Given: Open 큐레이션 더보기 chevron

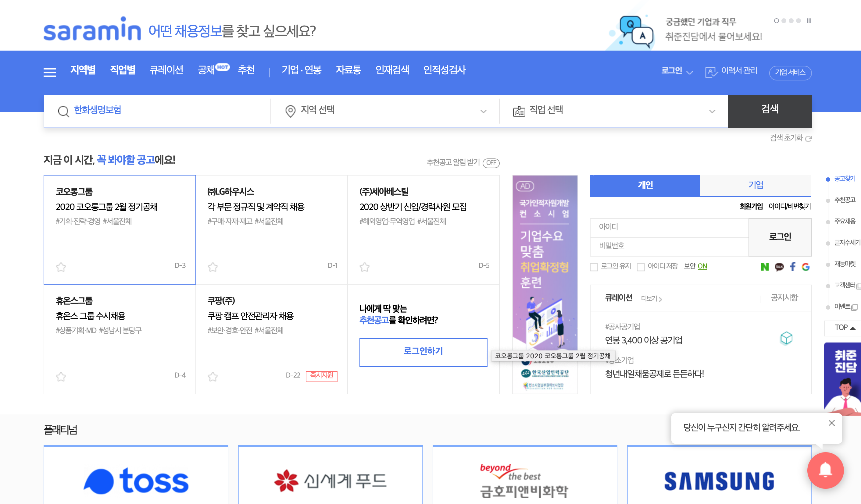Looking at the screenshot, I should click(x=652, y=299).
